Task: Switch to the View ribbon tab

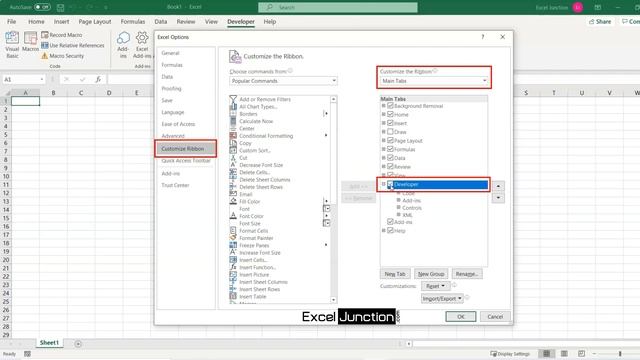Action: click(x=211, y=22)
